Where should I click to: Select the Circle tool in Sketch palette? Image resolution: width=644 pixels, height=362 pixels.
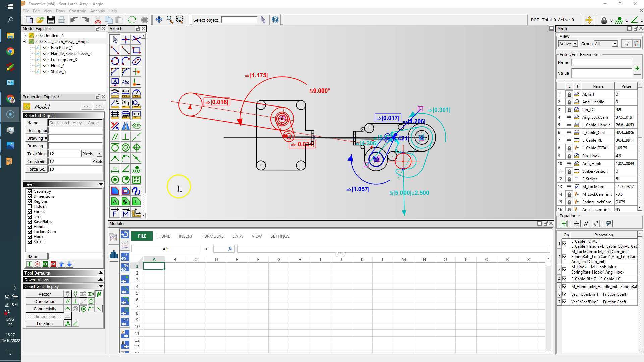(115, 61)
